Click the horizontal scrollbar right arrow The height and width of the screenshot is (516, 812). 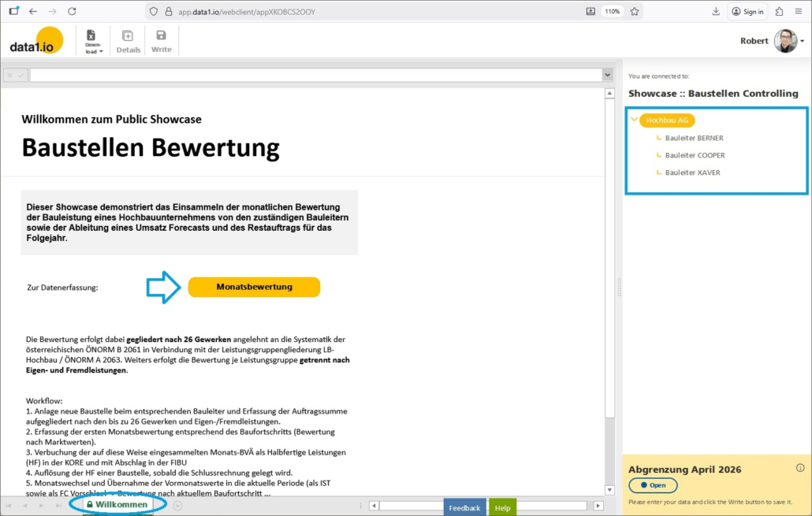point(598,506)
